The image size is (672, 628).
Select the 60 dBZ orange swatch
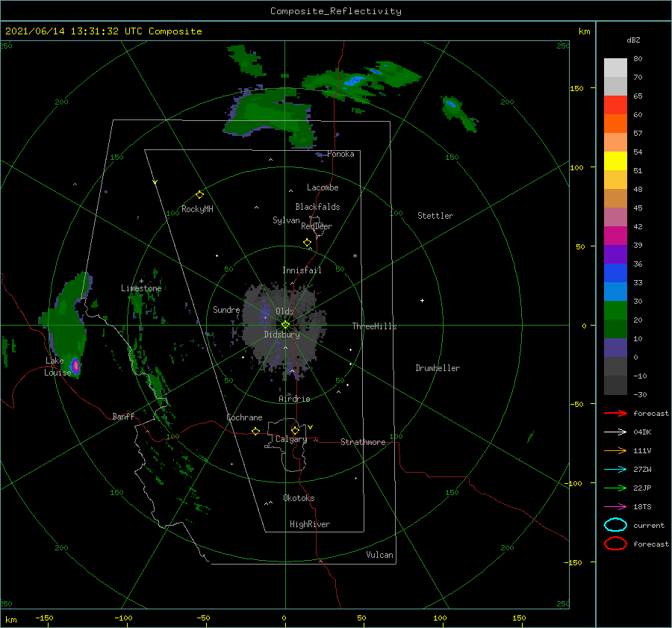pyautogui.click(x=615, y=123)
